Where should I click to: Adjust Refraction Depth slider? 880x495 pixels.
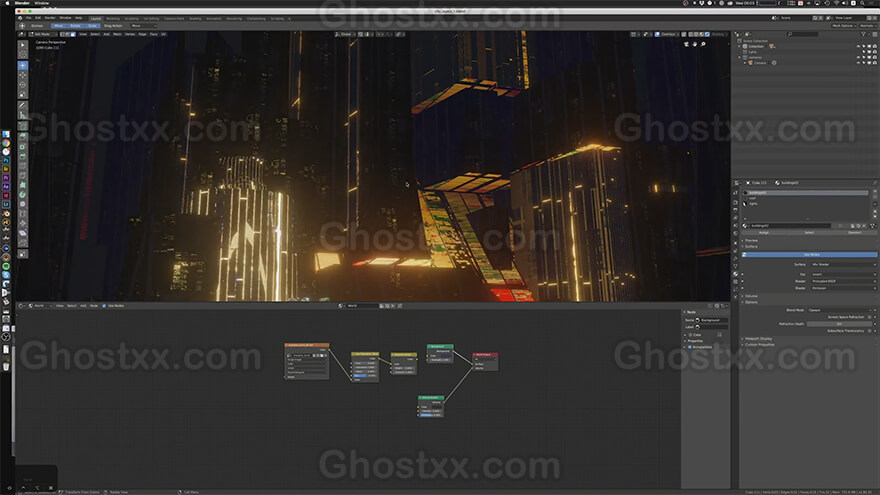[839, 324]
